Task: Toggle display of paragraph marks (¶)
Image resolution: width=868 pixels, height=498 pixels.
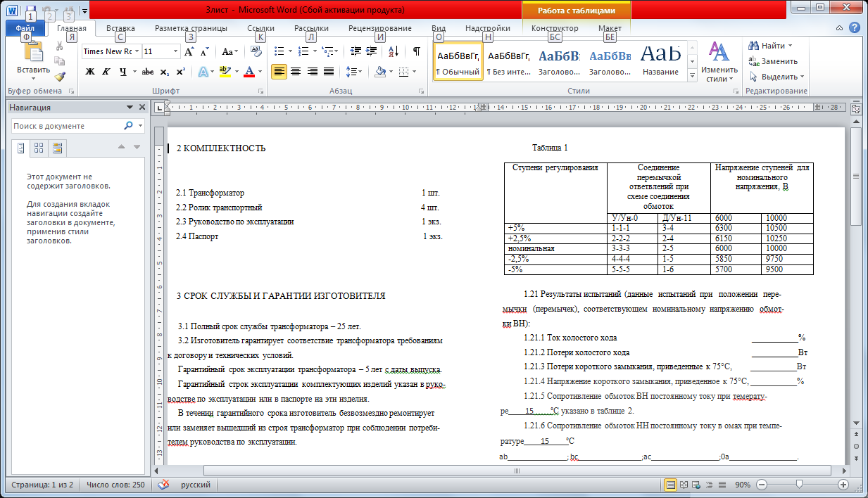Action: (x=417, y=51)
